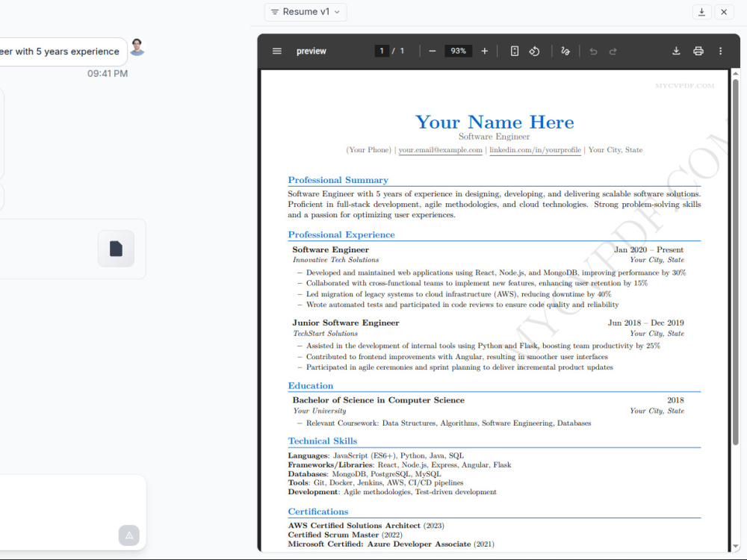The width and height of the screenshot is (747, 560).
Task: Click the page number input field
Action: [382, 51]
